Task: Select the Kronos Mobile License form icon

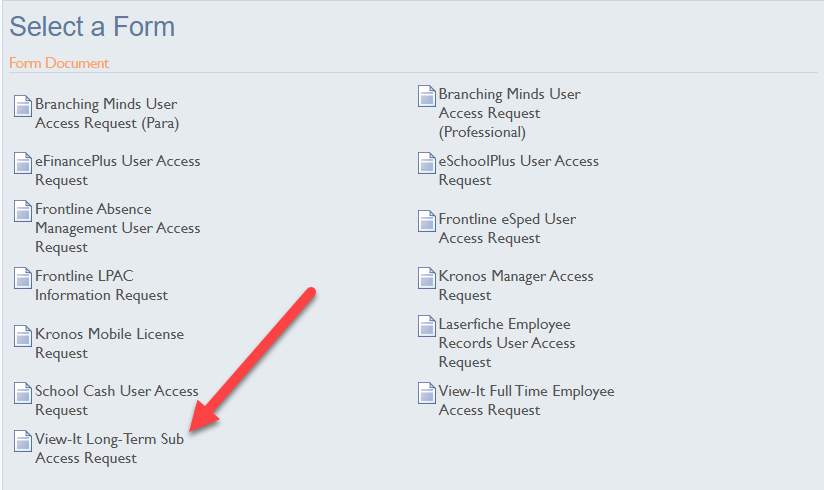Action: pos(23,336)
